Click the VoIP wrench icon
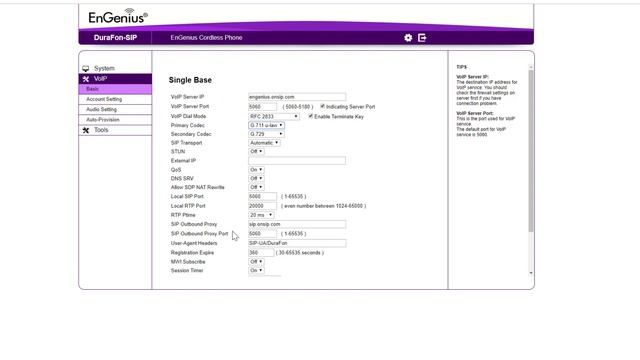 click(x=86, y=79)
